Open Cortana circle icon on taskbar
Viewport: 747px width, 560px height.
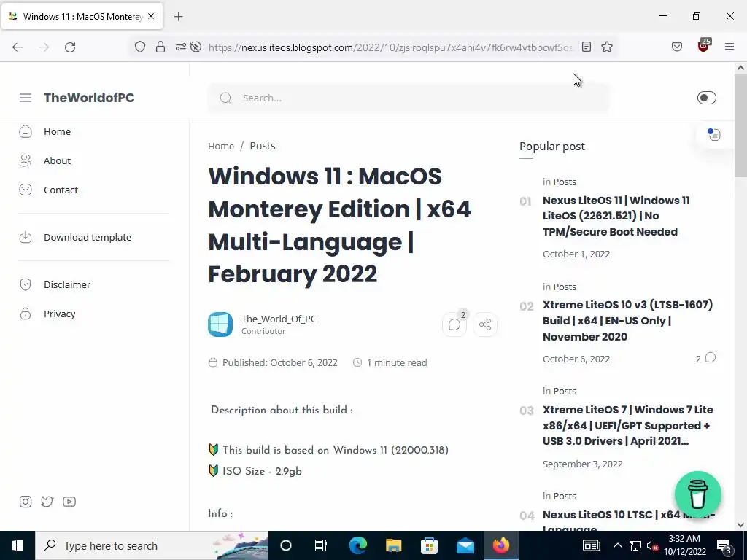pyautogui.click(x=286, y=545)
